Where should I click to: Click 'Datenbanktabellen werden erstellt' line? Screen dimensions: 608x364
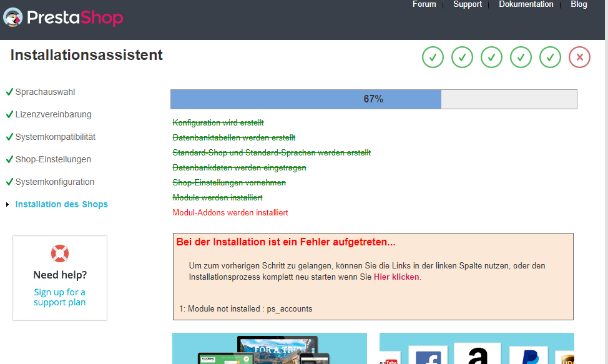tap(234, 137)
